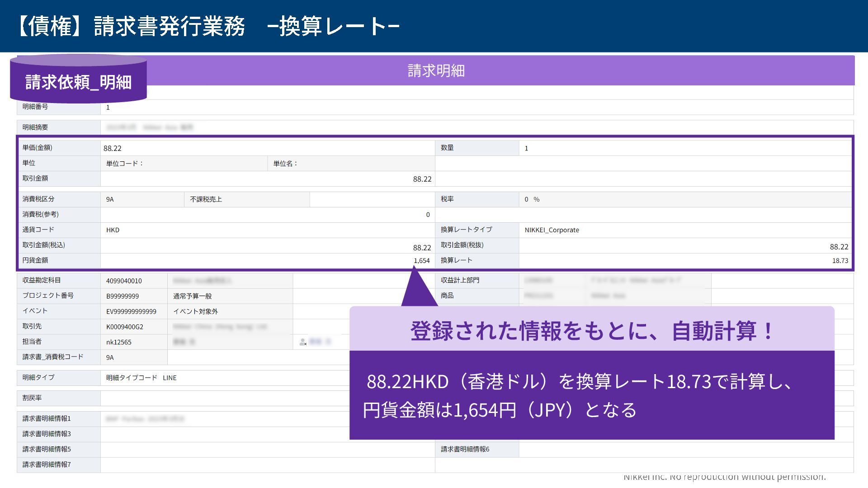Viewport: 868px width, 488px height.
Task: Click the 換算レート value 18.73
Action: point(840,261)
